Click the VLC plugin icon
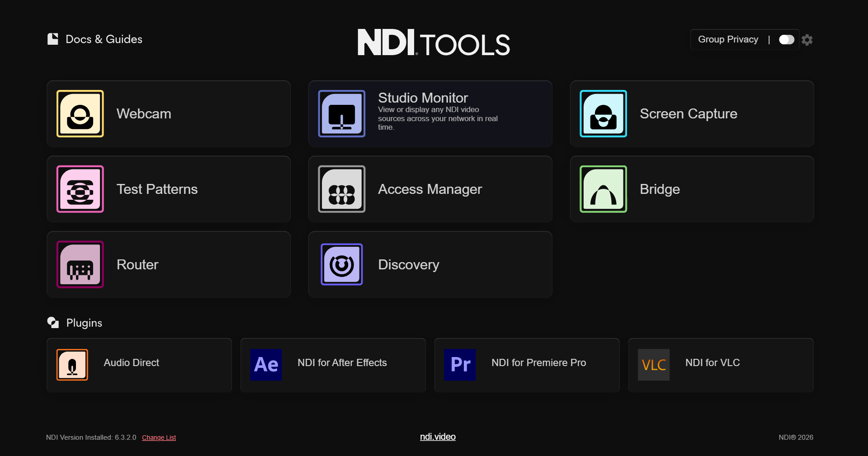The width and height of the screenshot is (868, 456). tap(654, 365)
